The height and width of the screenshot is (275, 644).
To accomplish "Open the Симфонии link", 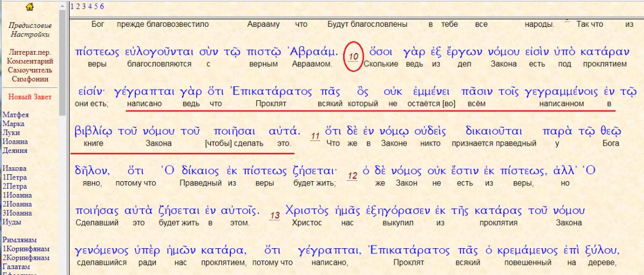I will pos(30,79).
